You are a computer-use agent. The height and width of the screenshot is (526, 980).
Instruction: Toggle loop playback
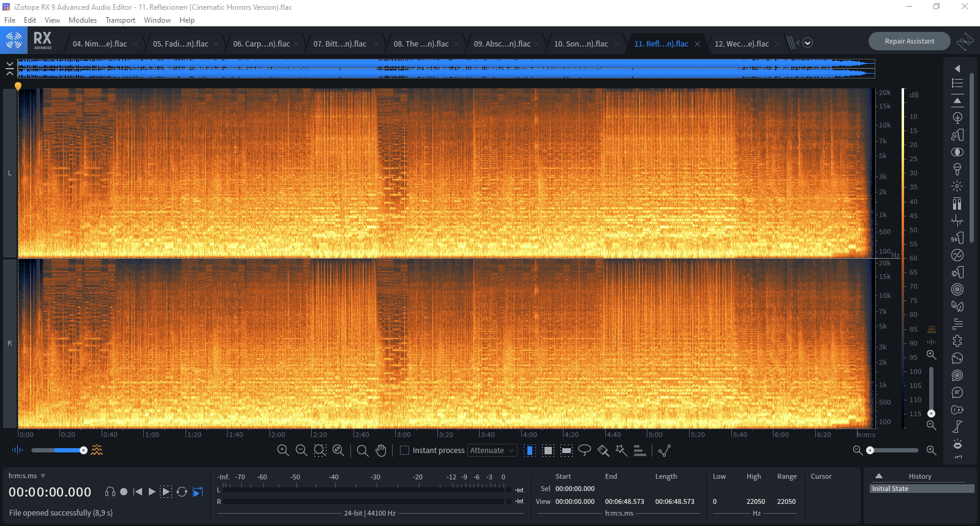(182, 492)
